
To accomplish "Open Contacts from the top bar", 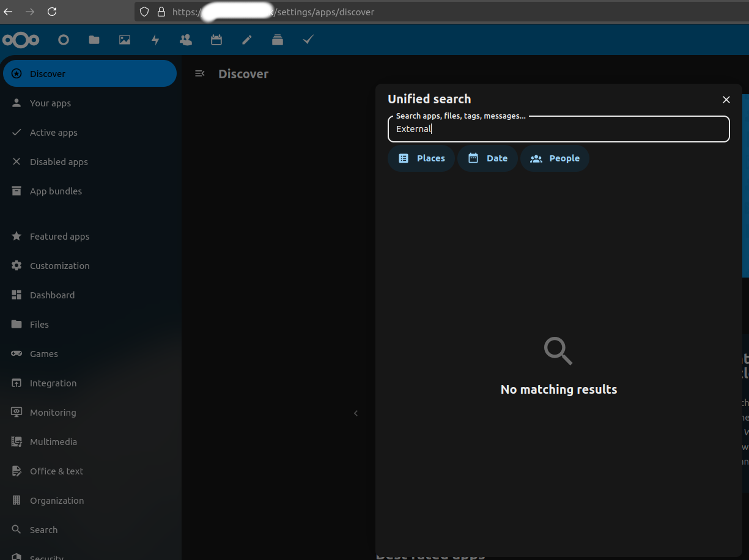I will [x=186, y=40].
